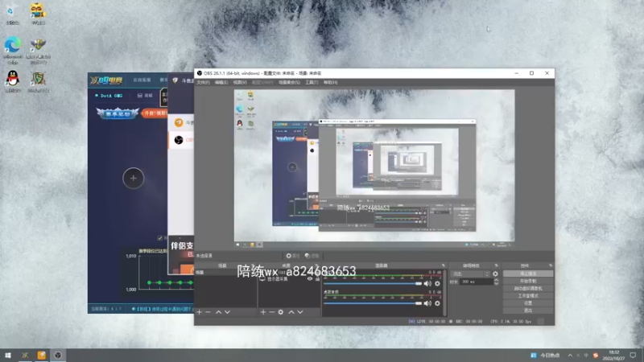Open the Microsoft Edge desktop shortcut

point(13,50)
